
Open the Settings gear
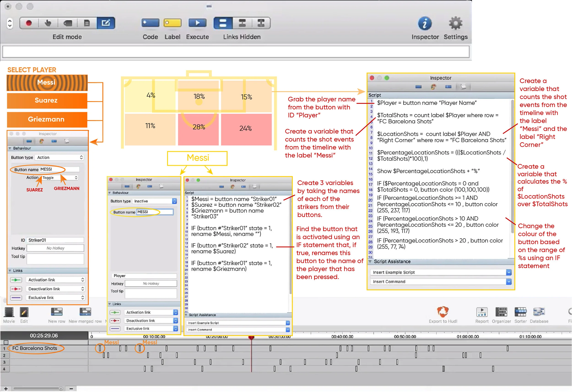(x=455, y=24)
